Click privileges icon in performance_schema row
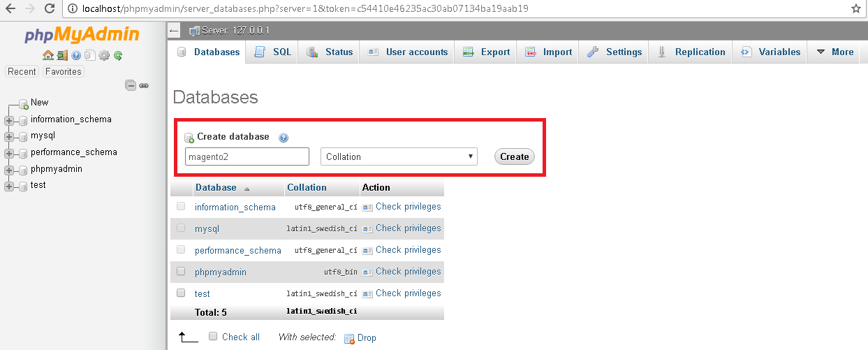Image resolution: width=868 pixels, height=350 pixels. click(x=367, y=251)
